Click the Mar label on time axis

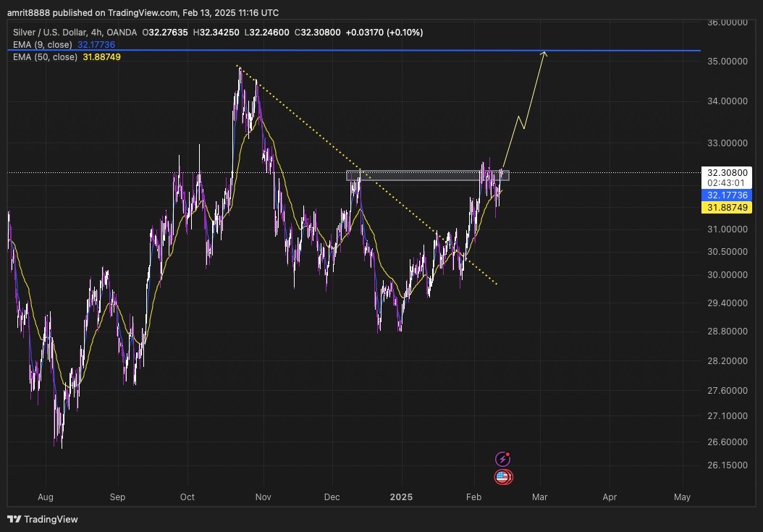(x=539, y=497)
